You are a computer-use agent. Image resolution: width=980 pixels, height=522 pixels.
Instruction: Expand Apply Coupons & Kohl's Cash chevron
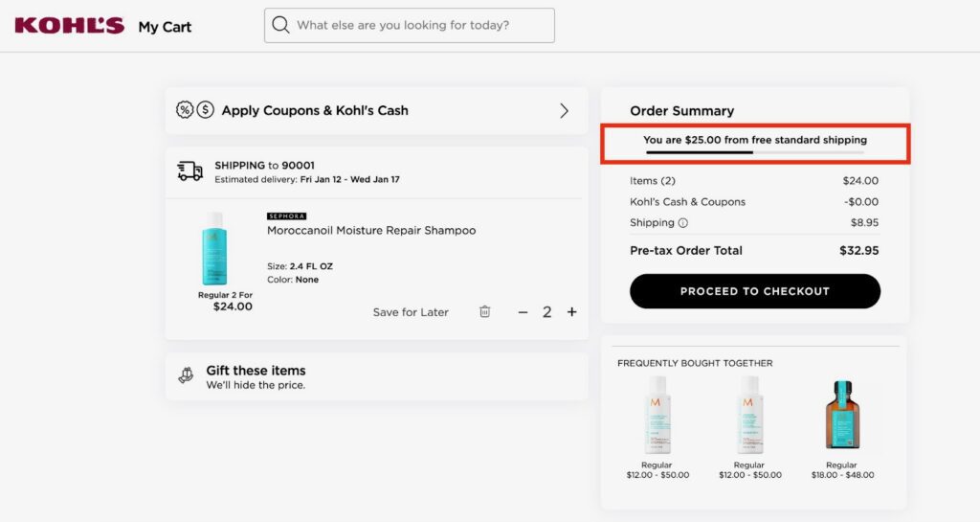[x=564, y=110]
